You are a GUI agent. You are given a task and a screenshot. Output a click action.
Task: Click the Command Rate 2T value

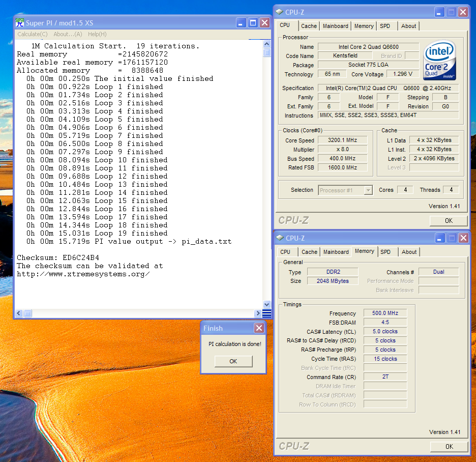pyautogui.click(x=385, y=377)
